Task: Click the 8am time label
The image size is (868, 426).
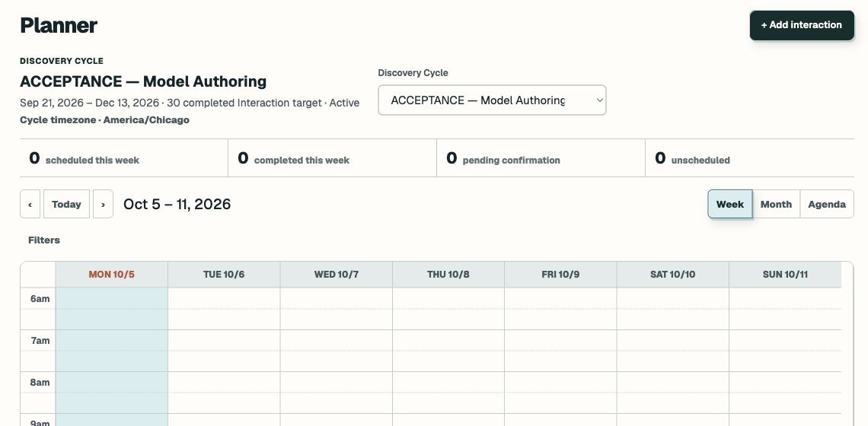Action: pos(40,383)
